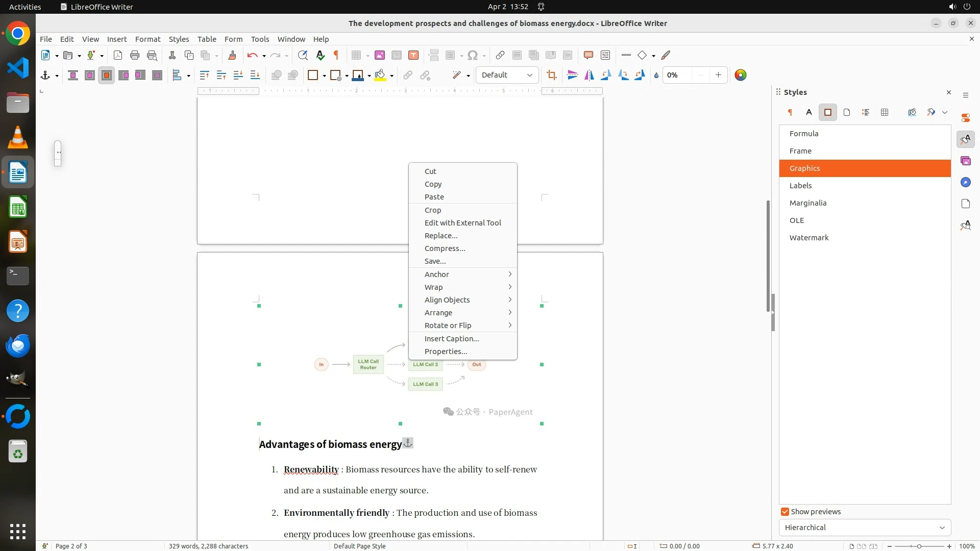Select the Watermark frame style

click(x=808, y=238)
